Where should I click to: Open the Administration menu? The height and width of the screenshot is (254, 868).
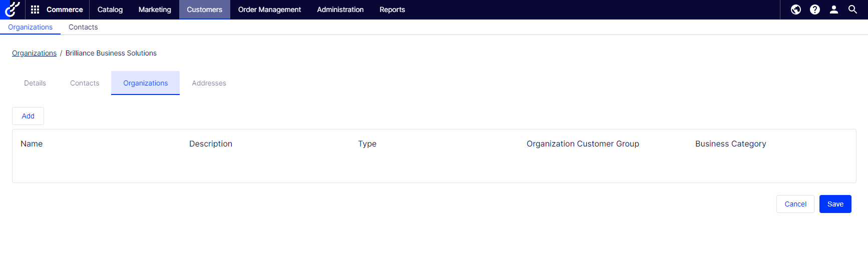(x=340, y=9)
